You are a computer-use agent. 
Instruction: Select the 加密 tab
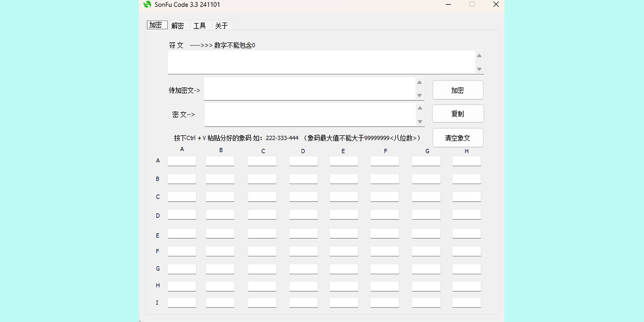coord(156,25)
